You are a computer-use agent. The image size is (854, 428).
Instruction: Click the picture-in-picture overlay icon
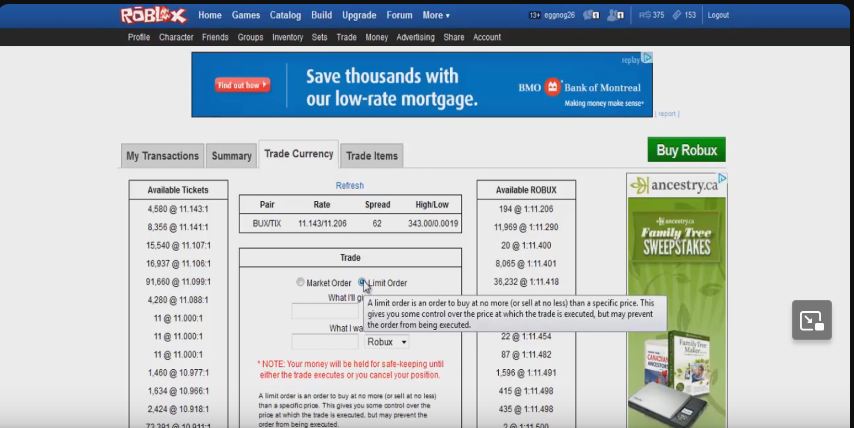(x=811, y=320)
